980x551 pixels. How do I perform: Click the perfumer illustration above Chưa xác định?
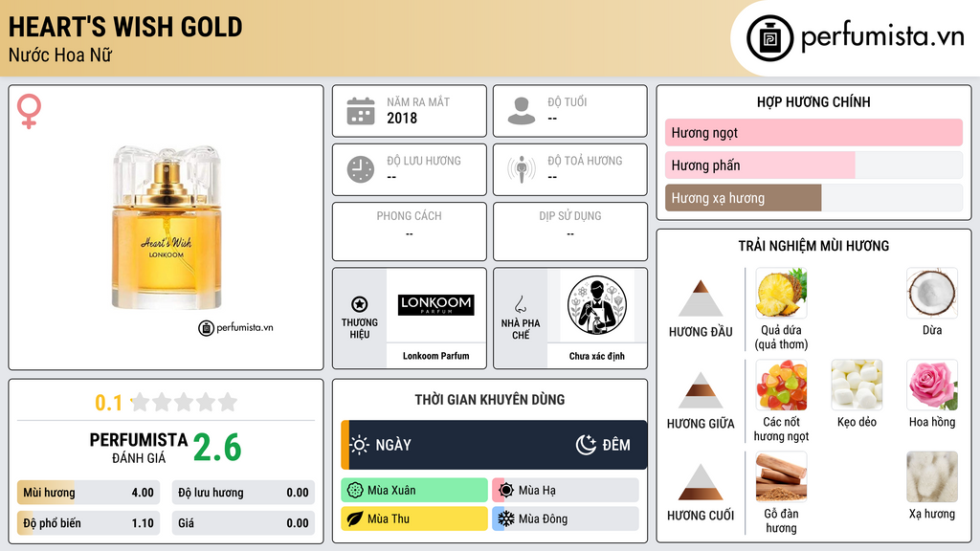click(x=597, y=305)
